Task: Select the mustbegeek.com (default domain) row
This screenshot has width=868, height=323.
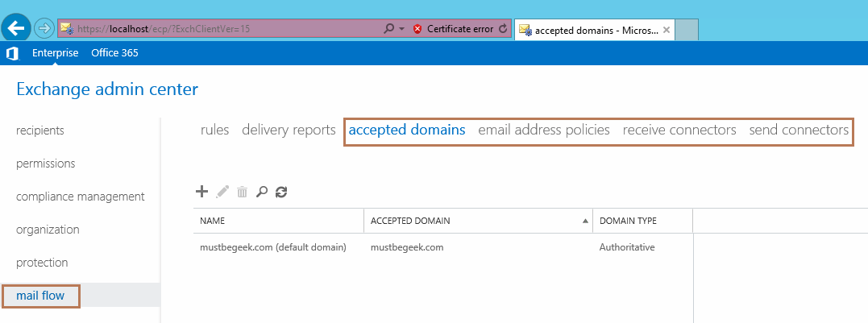Action: pyautogui.click(x=442, y=247)
